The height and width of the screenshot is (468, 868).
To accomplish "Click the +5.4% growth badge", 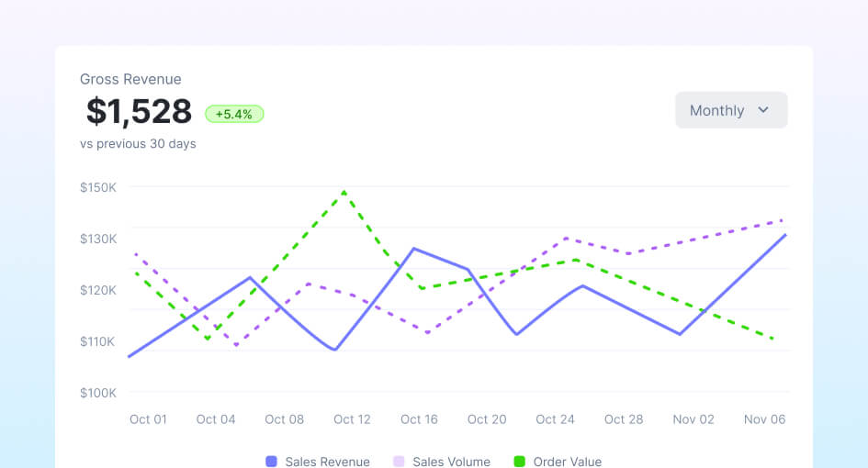I will 234,114.
